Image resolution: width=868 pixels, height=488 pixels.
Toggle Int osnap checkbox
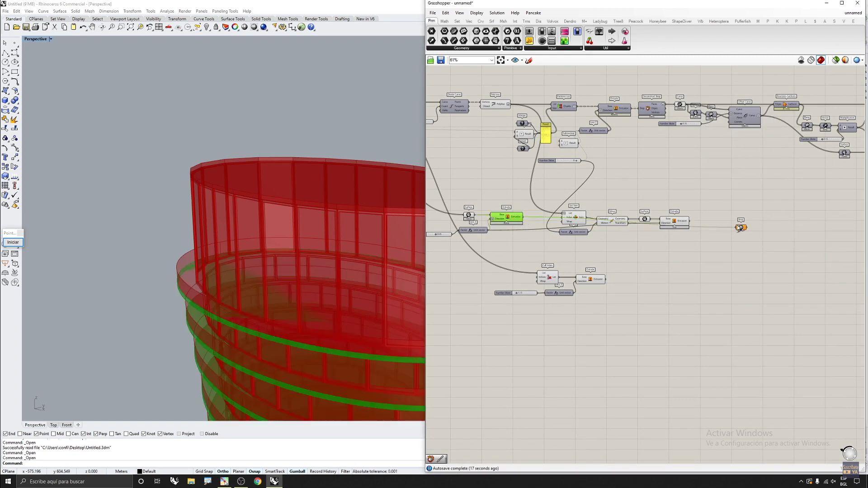point(84,434)
